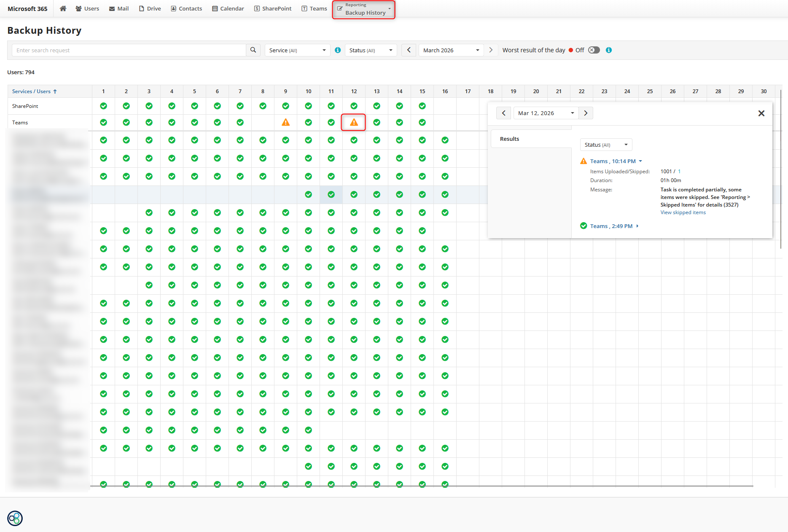Screen dimensions: 788x532
Task: Click Teams warning icon on day 12
Action: [354, 123]
